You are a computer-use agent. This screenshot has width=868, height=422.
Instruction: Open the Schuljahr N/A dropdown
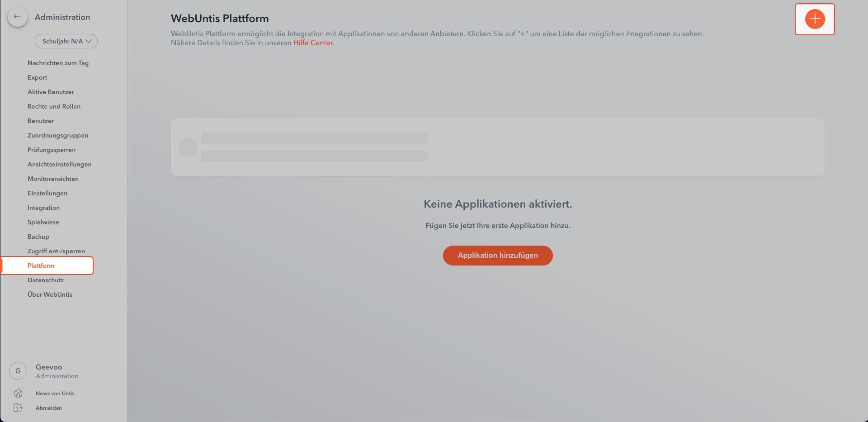(66, 41)
